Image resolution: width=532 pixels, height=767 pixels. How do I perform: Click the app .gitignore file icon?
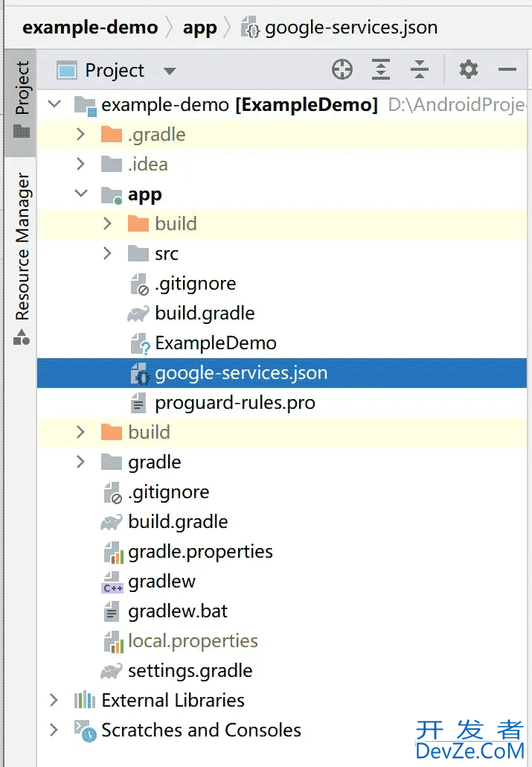139,284
